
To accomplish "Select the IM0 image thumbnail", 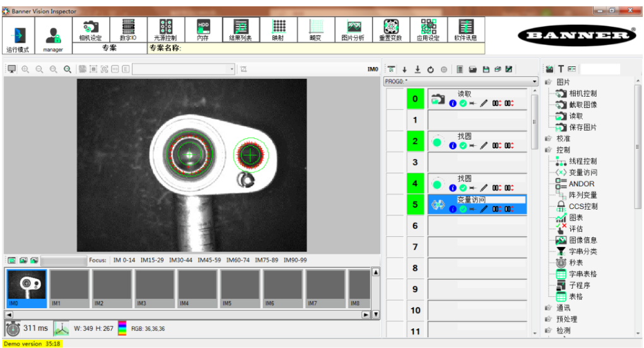I will click(26, 289).
